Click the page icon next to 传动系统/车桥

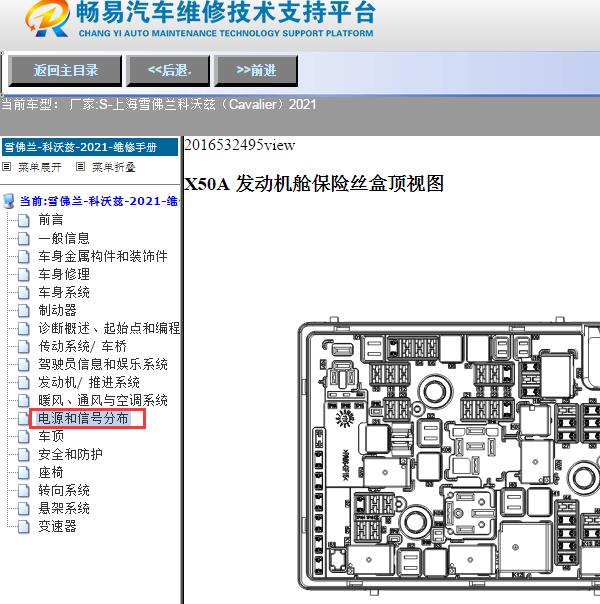point(24,347)
